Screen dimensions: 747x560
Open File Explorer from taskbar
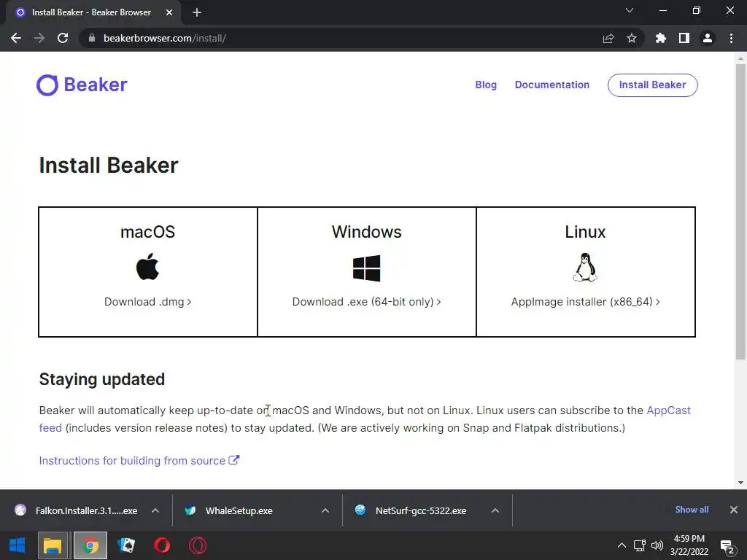click(x=53, y=545)
